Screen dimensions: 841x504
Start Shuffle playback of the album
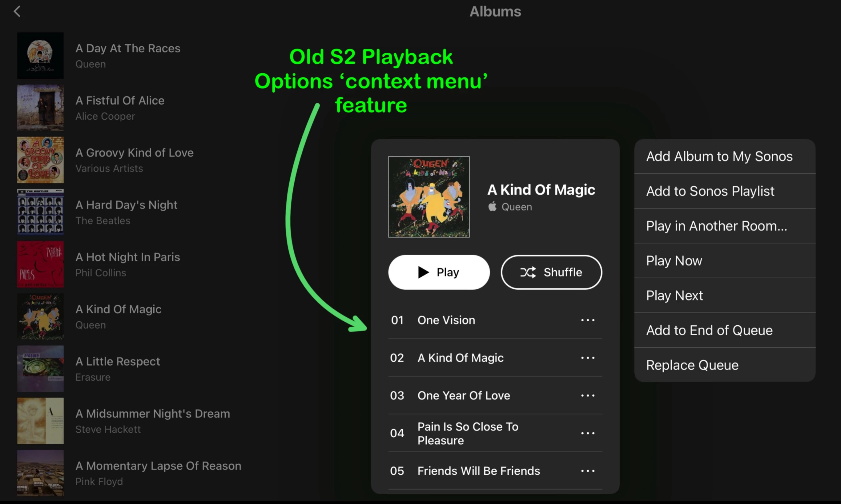click(x=551, y=272)
